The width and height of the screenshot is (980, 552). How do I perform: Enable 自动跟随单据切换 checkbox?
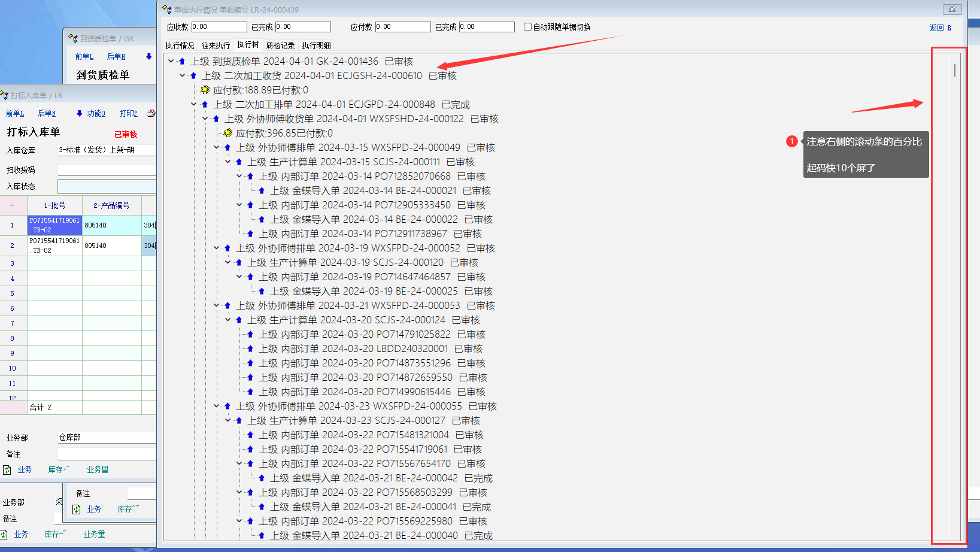pyautogui.click(x=527, y=27)
